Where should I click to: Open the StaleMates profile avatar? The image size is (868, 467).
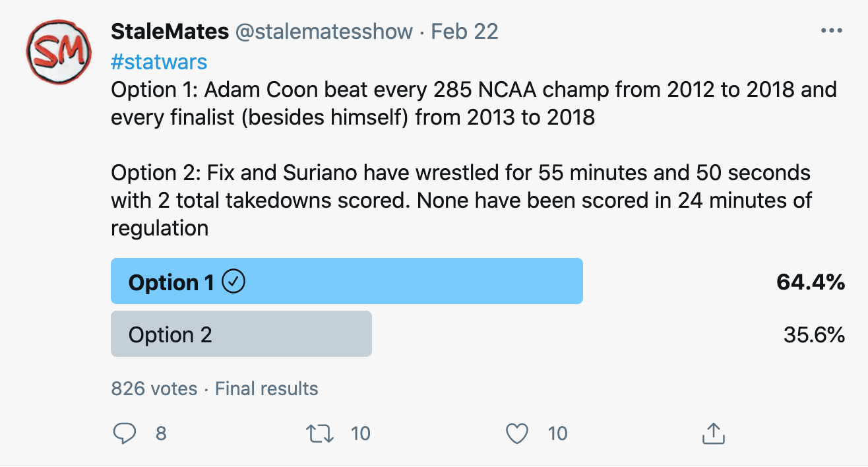[x=57, y=51]
